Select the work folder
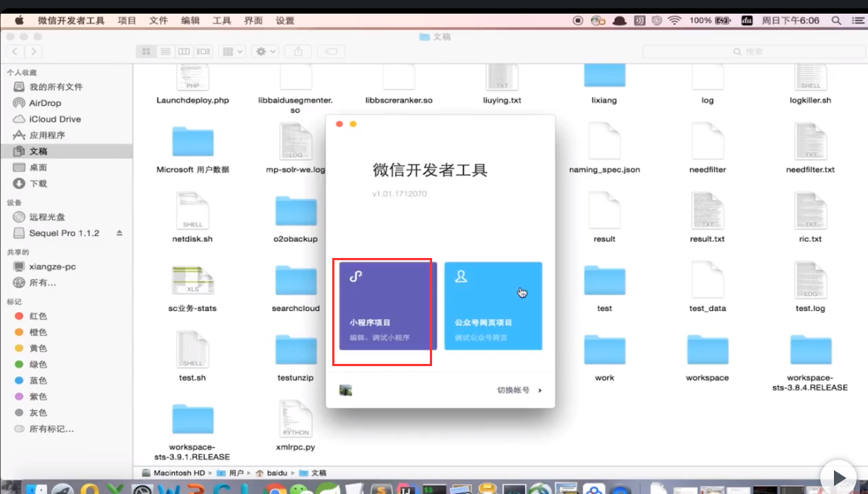Screen dimensions: 868x494 coord(605,350)
